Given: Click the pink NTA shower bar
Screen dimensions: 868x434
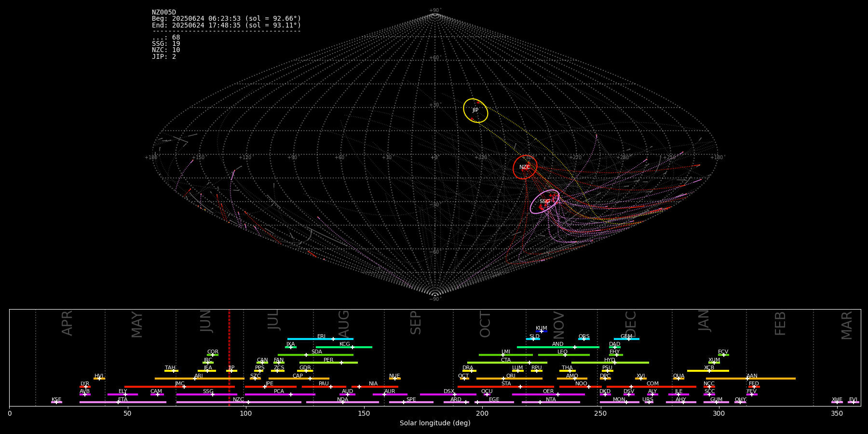Looking at the screenshot, I should pyautogui.click(x=551, y=402).
